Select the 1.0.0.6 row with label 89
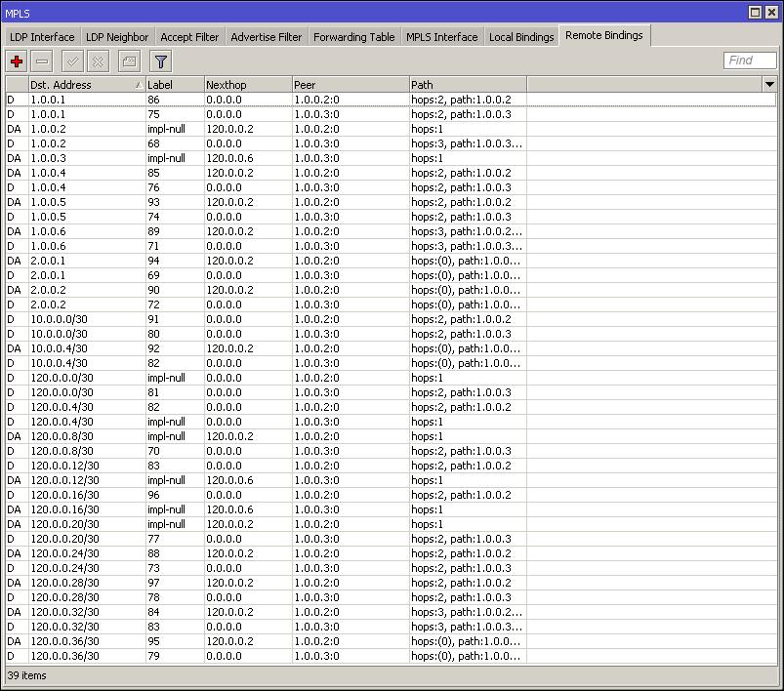 [x=391, y=231]
